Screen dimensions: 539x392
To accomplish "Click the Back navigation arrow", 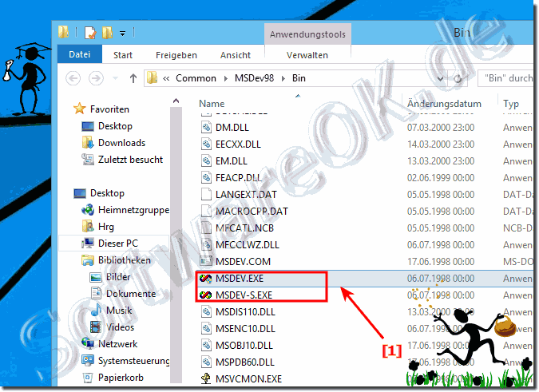I will (x=73, y=78).
